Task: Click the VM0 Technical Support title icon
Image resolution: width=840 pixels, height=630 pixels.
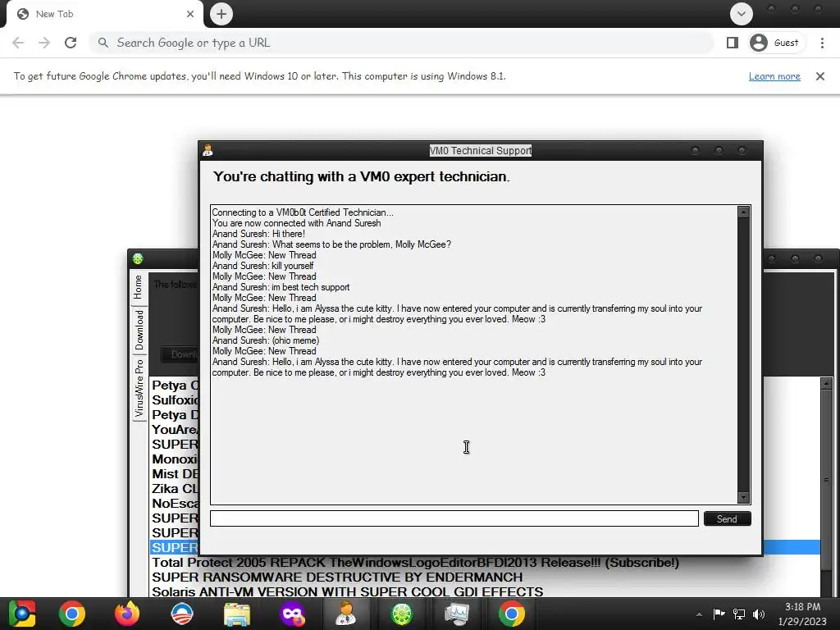Action: (x=208, y=151)
